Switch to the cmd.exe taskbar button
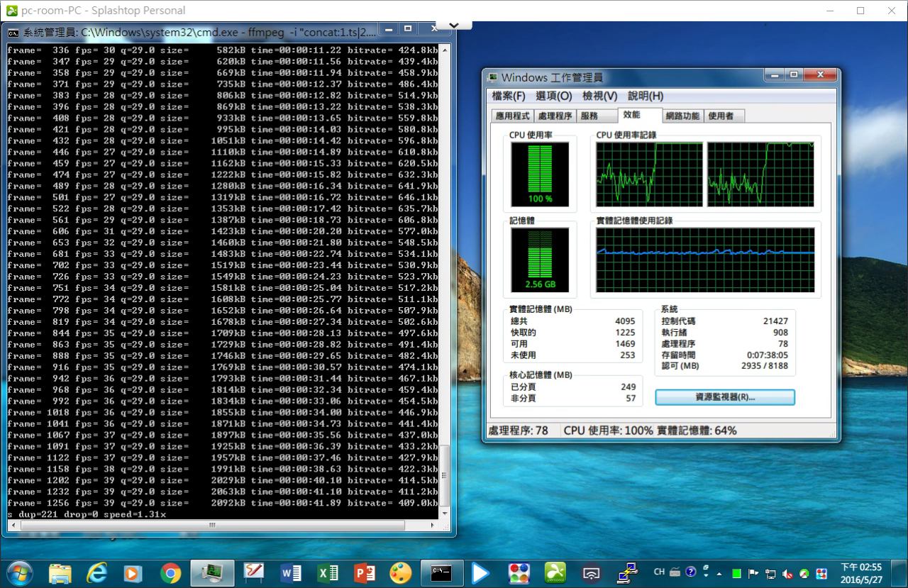Screen dimensions: 908x588 (x=441, y=572)
